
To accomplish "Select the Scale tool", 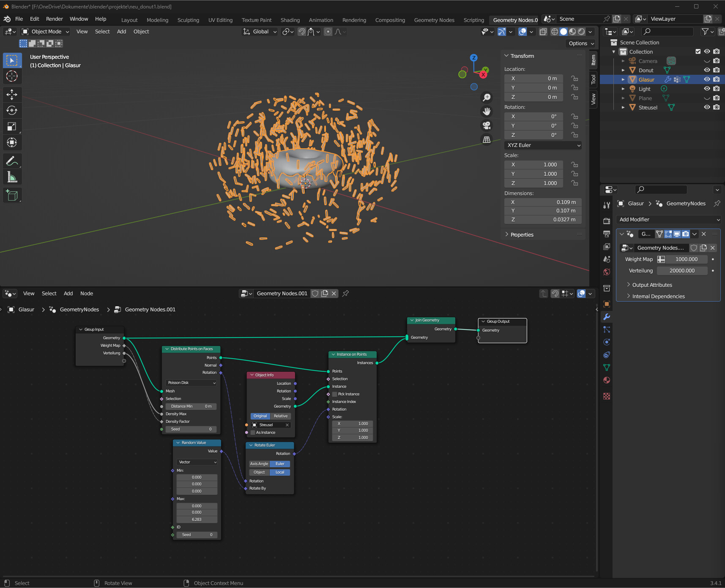I will (x=12, y=126).
